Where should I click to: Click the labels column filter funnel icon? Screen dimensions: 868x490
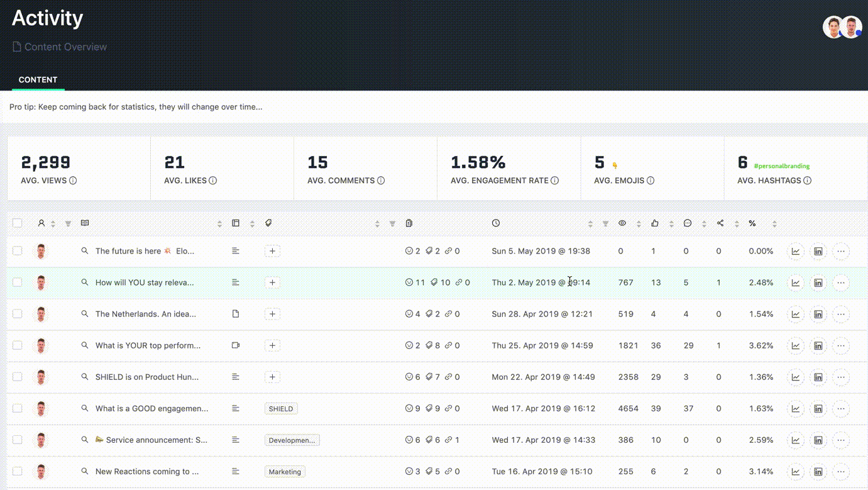(x=392, y=224)
